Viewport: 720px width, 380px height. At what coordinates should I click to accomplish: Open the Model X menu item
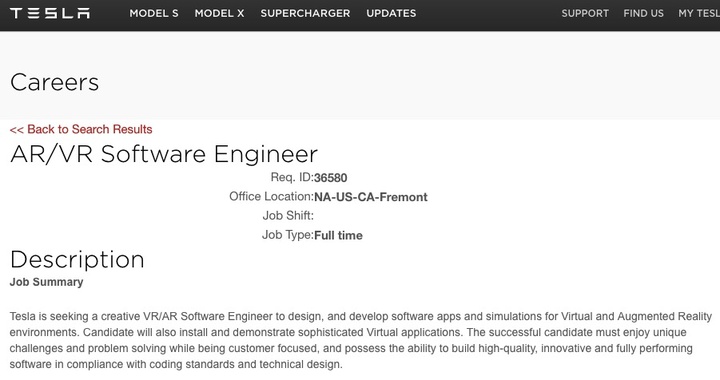219,13
